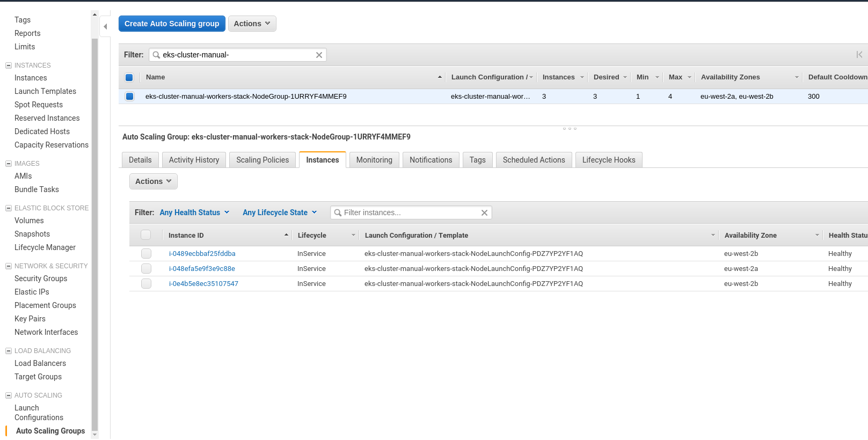This screenshot has width=868, height=440.
Task: Open AMIs in sidebar
Action: (23, 176)
